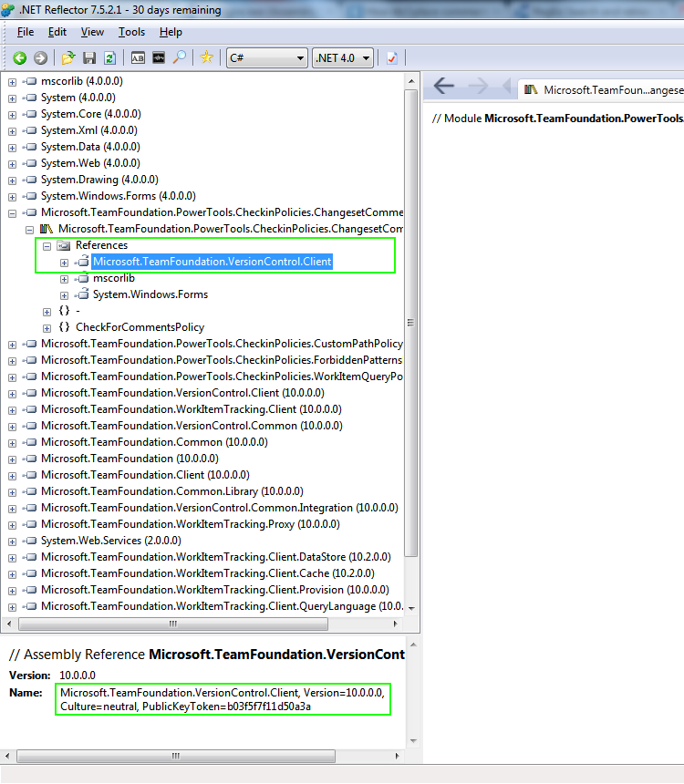Open the .NET 4.0 framework version dropdown

click(343, 58)
